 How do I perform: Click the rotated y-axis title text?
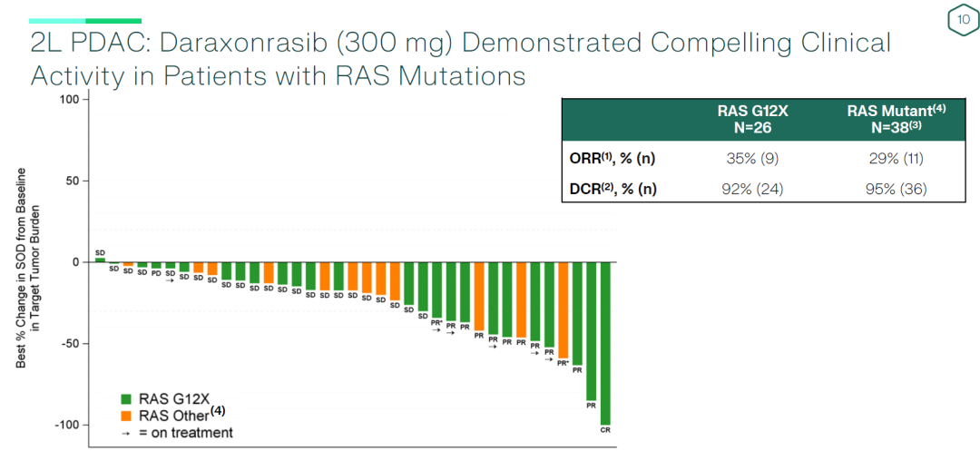pyautogui.click(x=25, y=268)
